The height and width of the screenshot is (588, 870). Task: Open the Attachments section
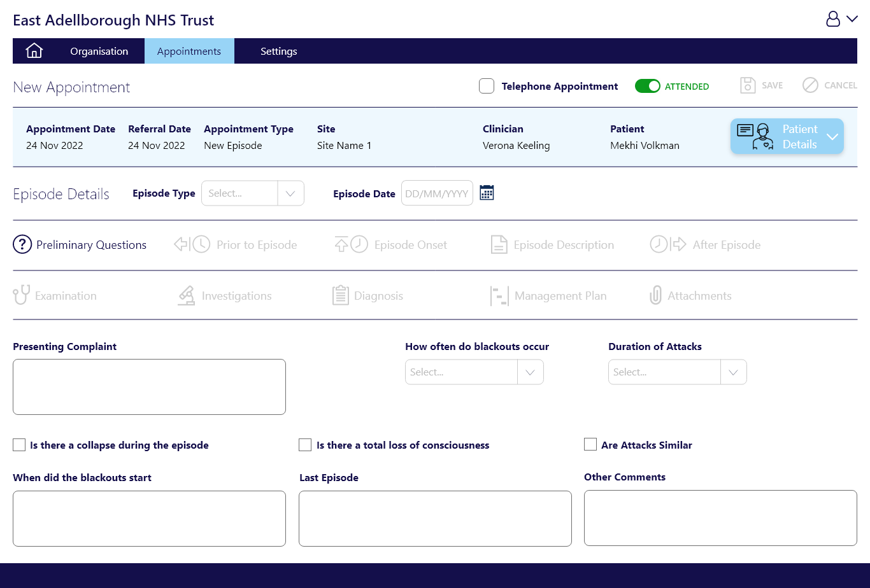coord(690,295)
